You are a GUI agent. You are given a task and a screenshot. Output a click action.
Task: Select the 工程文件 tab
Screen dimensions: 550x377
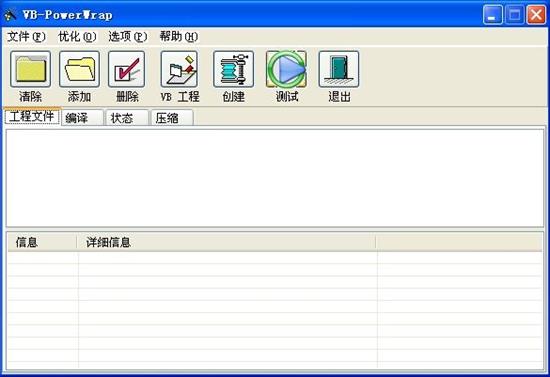[x=32, y=116]
